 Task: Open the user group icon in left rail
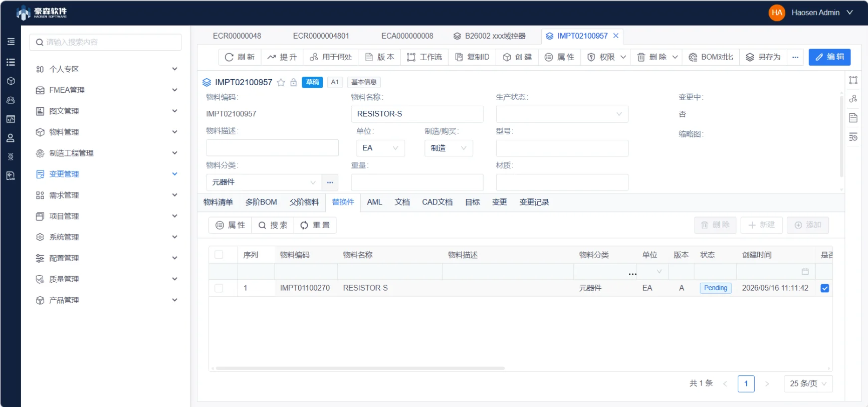click(x=11, y=100)
